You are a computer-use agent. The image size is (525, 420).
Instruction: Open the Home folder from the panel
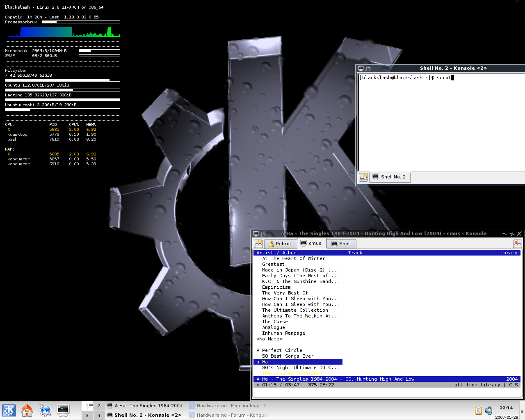(27, 411)
